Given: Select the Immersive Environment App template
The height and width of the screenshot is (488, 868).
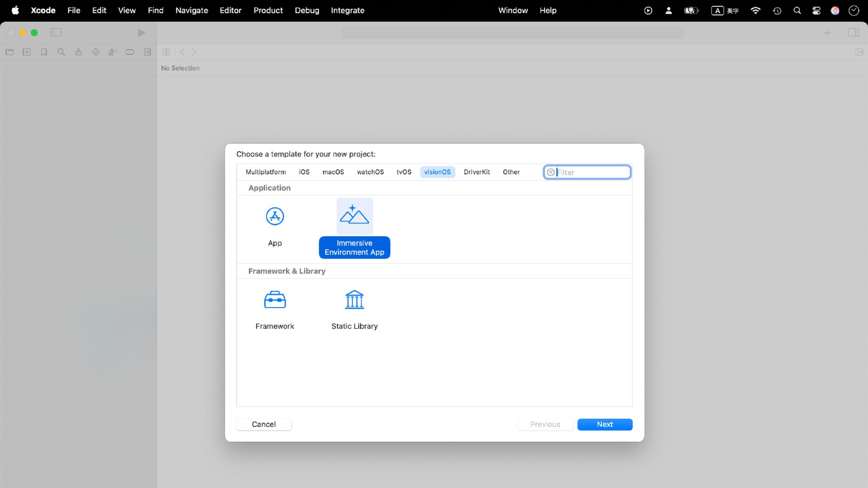Looking at the screenshot, I should tap(354, 228).
